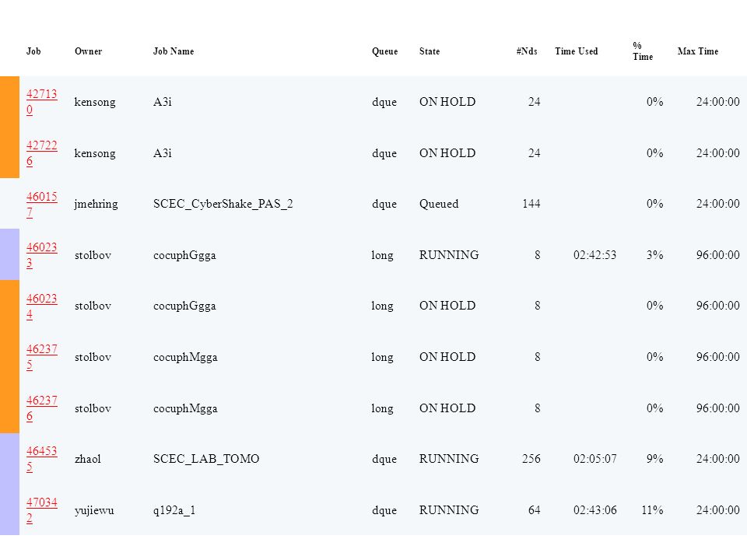Viewport: 747px width, 560px height.
Task: Click the Max Time column header
Action: click(x=697, y=51)
